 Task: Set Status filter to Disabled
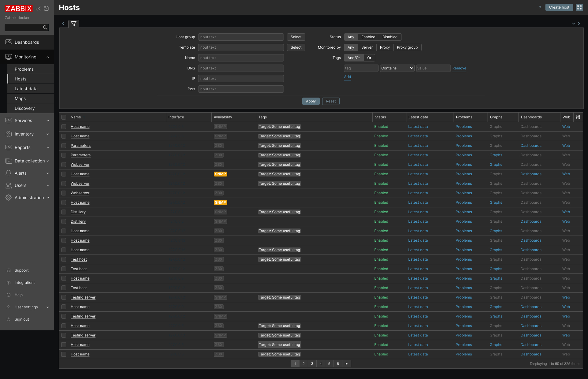point(390,37)
